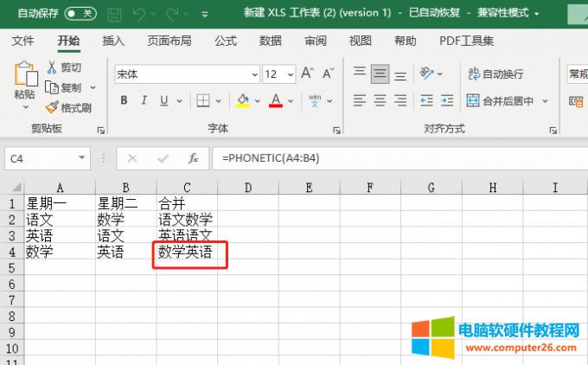Click the center horizontally icon

pos(380,100)
